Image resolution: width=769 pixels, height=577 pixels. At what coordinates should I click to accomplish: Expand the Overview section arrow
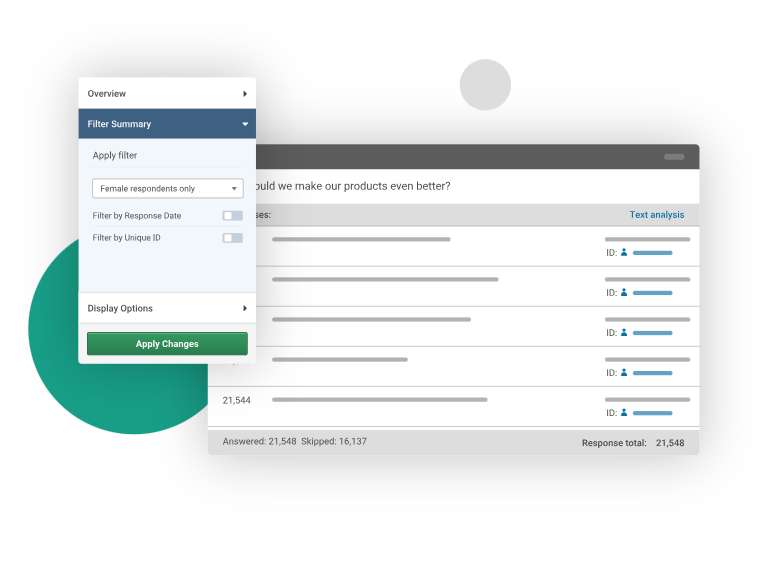(x=245, y=94)
